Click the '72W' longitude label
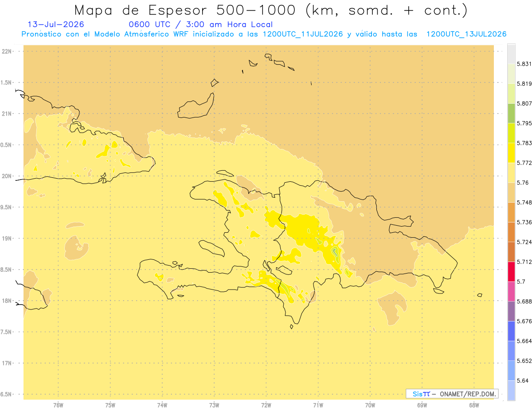This screenshot has width=532, height=411. click(266, 405)
